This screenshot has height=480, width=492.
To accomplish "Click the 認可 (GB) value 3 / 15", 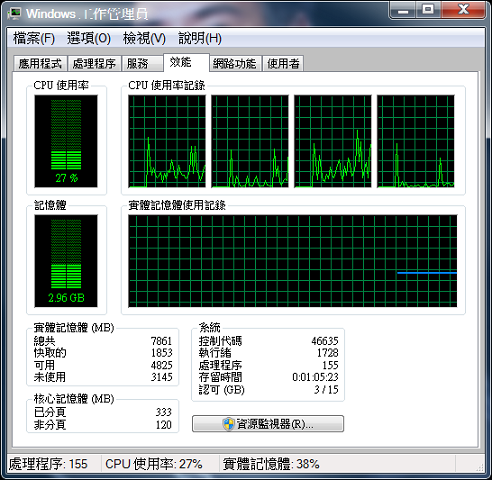I will [326, 389].
